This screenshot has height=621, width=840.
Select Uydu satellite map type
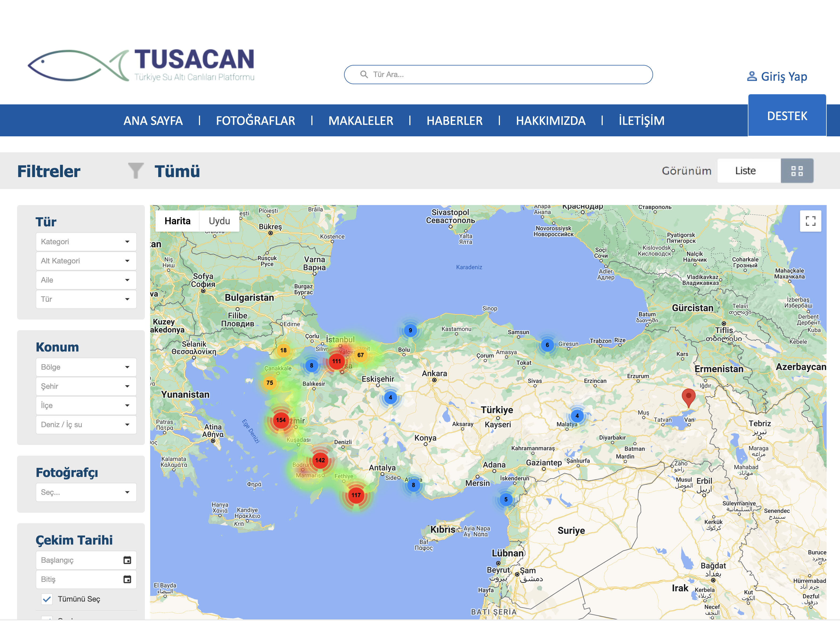(219, 221)
